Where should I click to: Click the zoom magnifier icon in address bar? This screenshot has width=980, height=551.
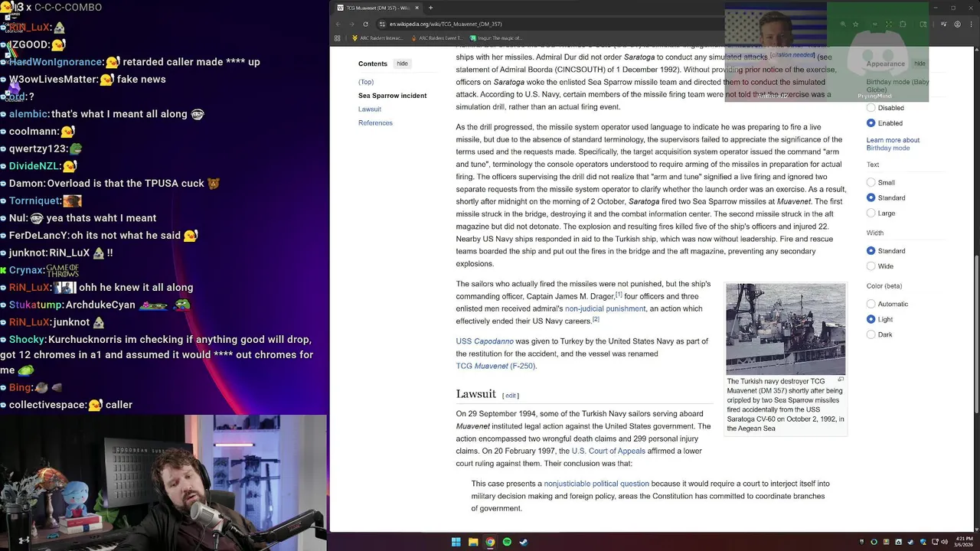[843, 24]
